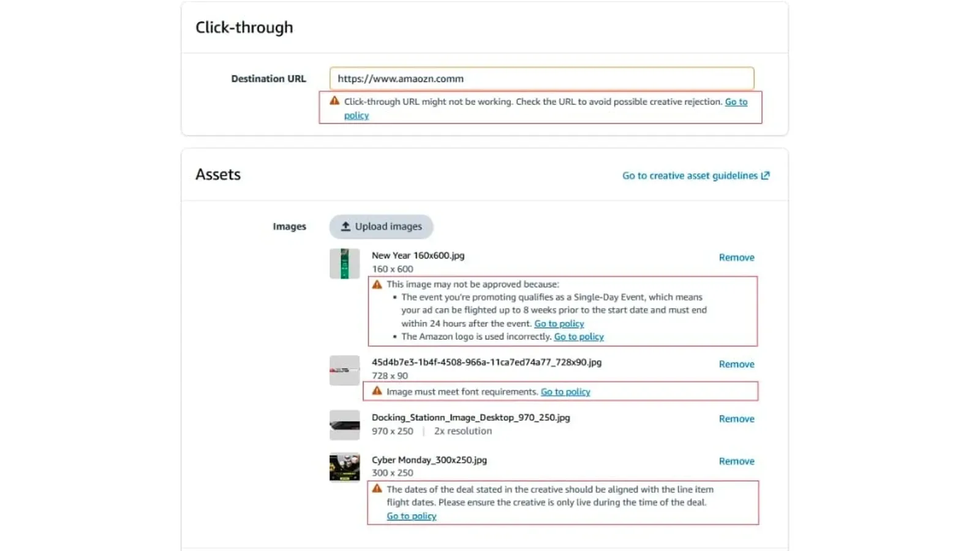Click the upload icon on Upload images button
The image size is (980, 551).
[345, 227]
